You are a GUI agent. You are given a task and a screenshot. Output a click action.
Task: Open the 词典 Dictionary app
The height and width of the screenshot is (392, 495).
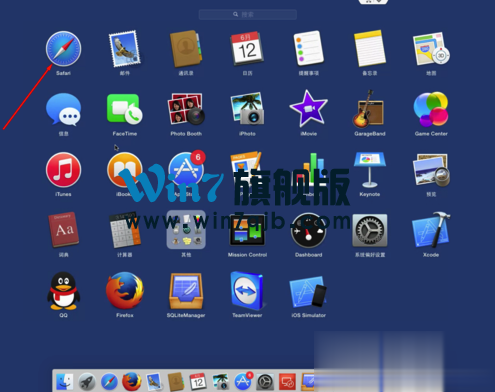[x=63, y=230]
